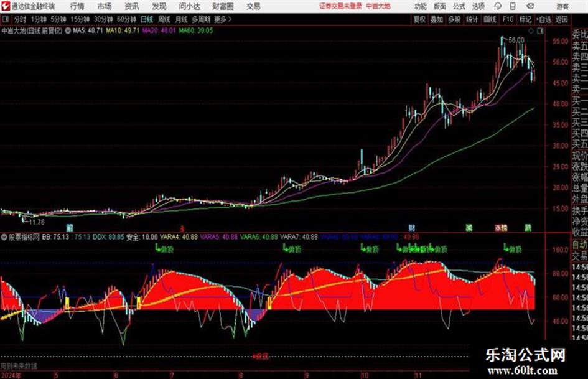The image size is (588, 379).
Task: Click the MA10: 49.71 indicator label
Action: tap(123, 30)
